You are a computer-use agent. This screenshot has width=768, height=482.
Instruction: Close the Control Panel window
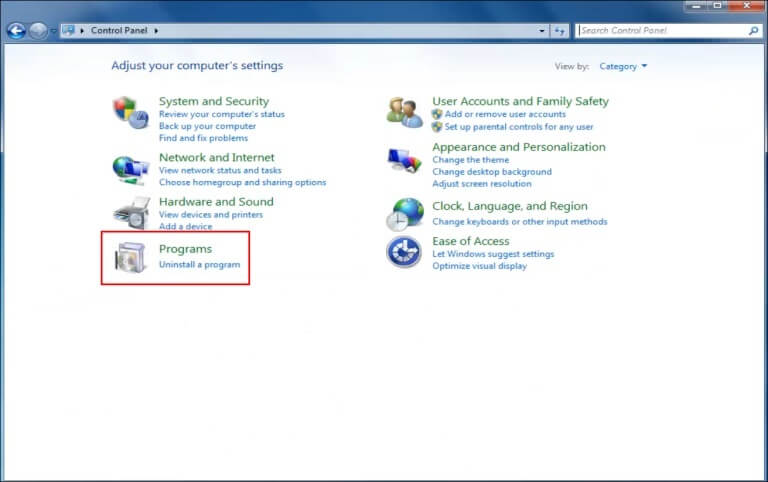[746, 5]
